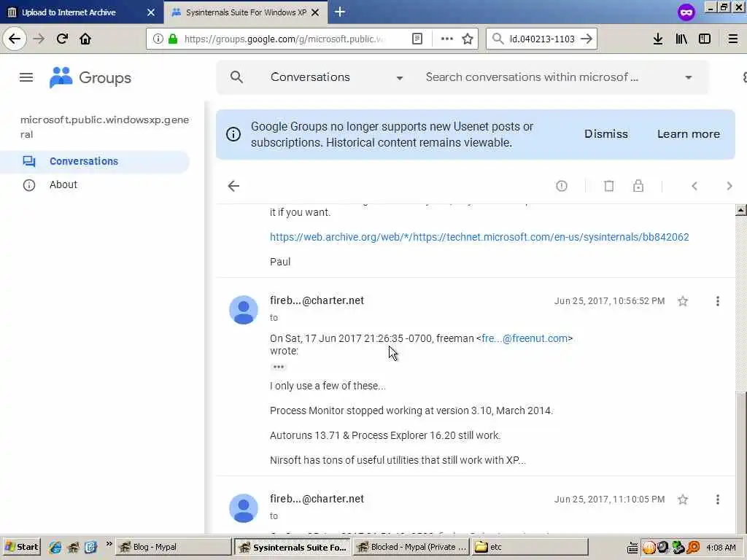Bookmark this page with star icon
The width and height of the screenshot is (747, 560).
point(468,39)
